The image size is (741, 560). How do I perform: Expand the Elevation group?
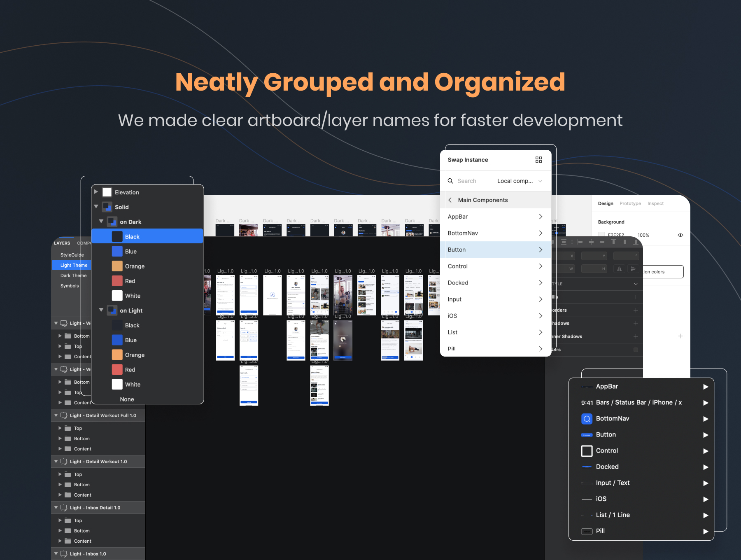pyautogui.click(x=96, y=192)
